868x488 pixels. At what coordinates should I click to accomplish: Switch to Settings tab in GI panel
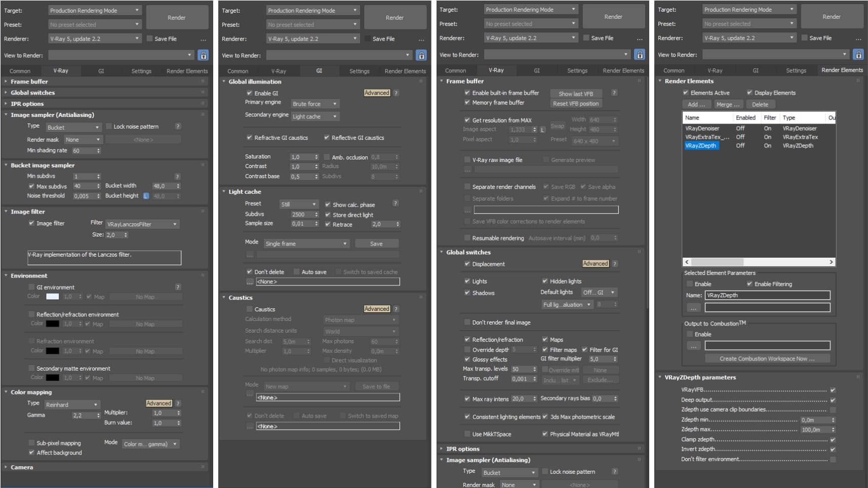(x=359, y=71)
